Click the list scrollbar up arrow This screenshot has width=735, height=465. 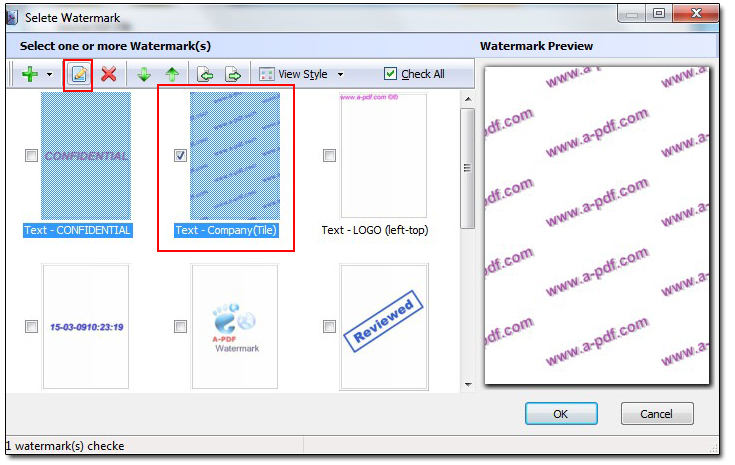tap(468, 99)
